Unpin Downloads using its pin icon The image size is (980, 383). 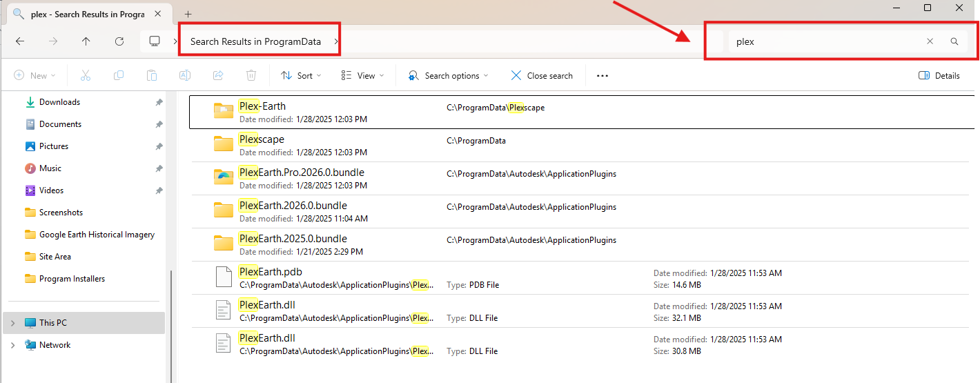tap(159, 102)
